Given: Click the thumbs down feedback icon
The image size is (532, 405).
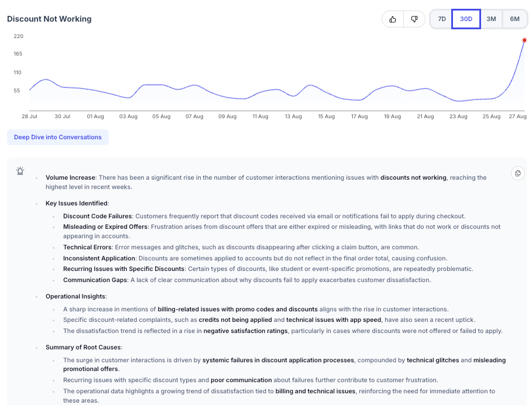Looking at the screenshot, I should pyautogui.click(x=414, y=19).
